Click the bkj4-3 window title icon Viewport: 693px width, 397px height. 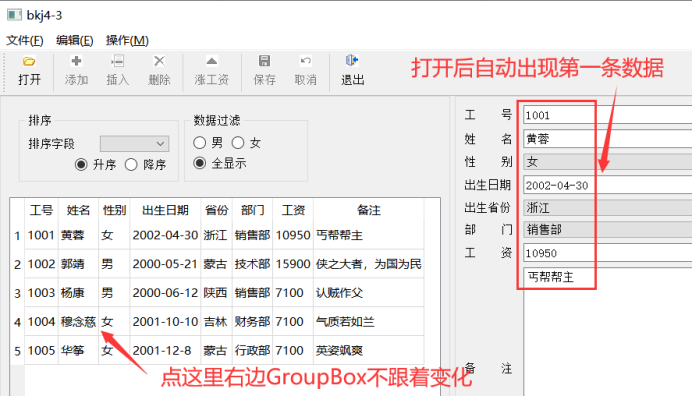click(14, 15)
